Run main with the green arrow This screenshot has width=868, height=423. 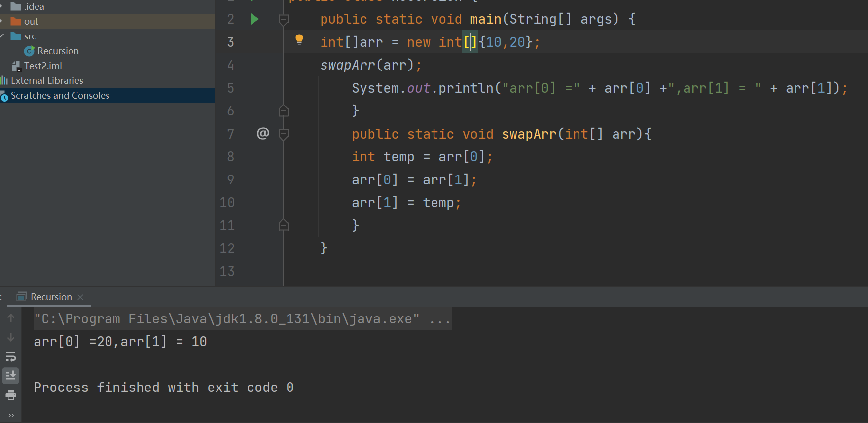(254, 19)
